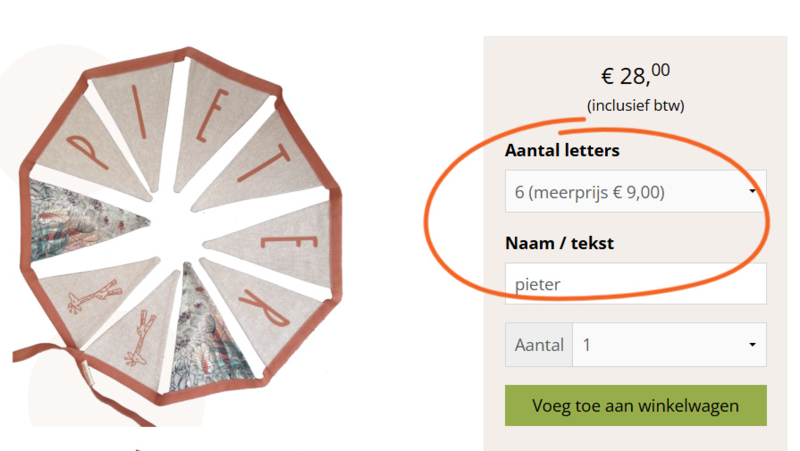Click the small arrow of the quantity selector
This screenshot has width=800, height=451.
[752, 345]
